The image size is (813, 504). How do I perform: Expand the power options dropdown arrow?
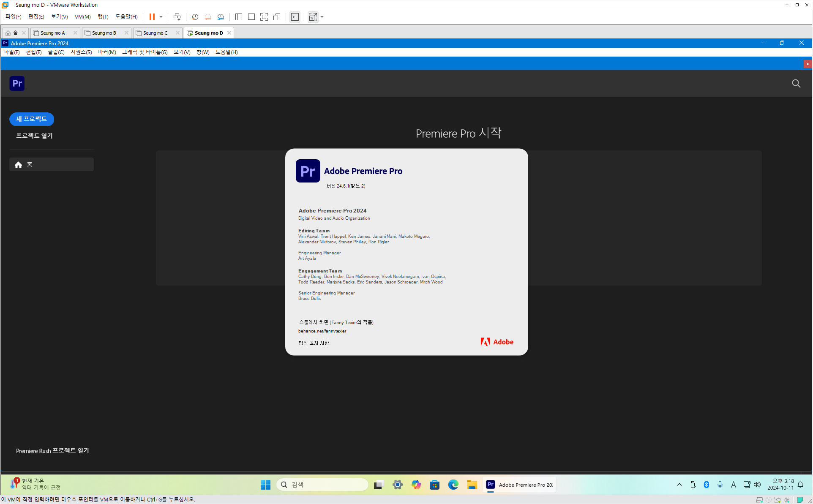tap(161, 17)
